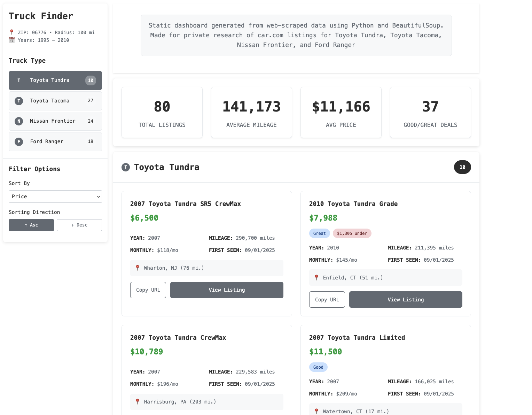This screenshot has width=532, height=415.
Task: Click the 'Great' deal badge
Action: (319, 233)
